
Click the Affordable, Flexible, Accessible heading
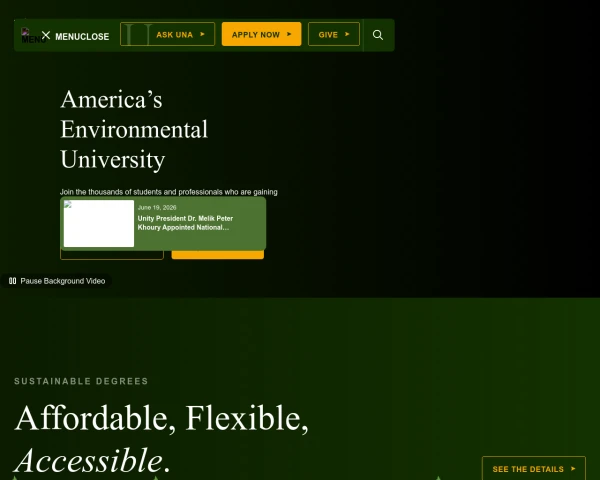161,438
